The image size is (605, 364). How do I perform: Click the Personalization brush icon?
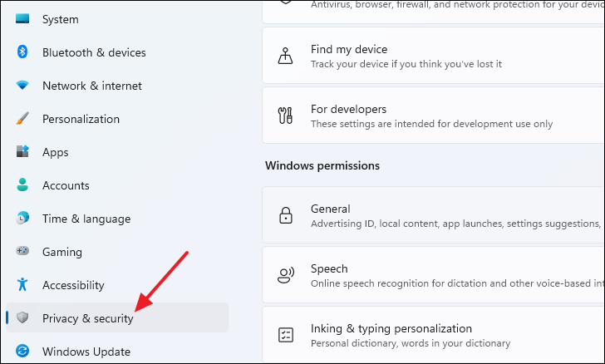(22, 119)
